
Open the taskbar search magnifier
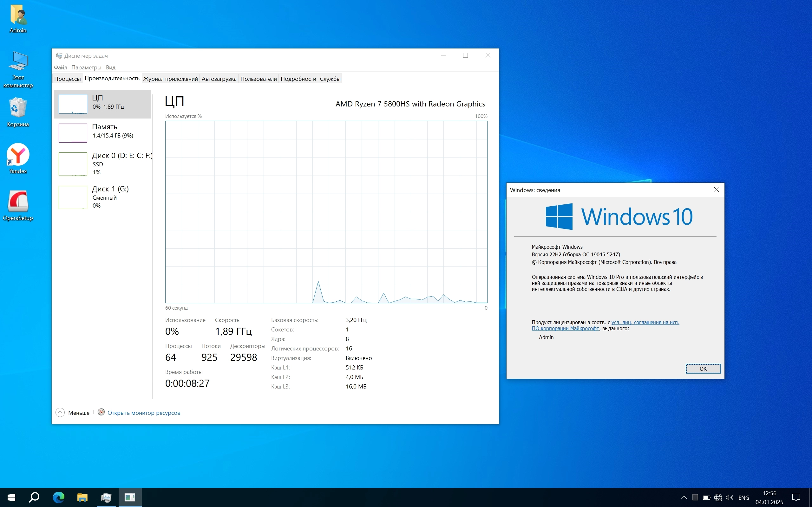pos(34,497)
